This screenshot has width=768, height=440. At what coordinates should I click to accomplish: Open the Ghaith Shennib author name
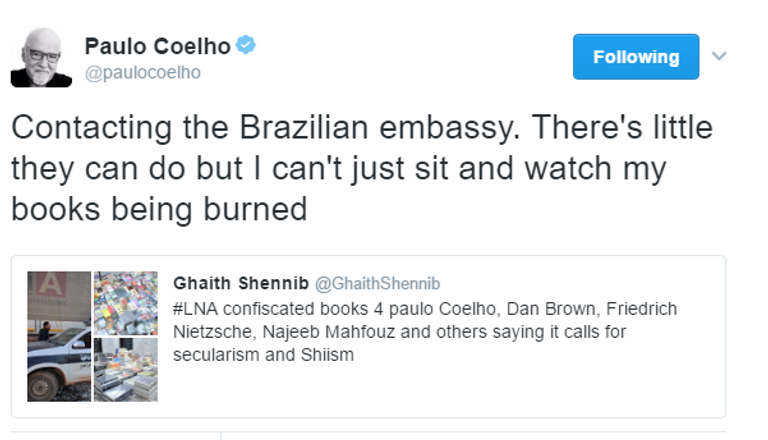(240, 284)
